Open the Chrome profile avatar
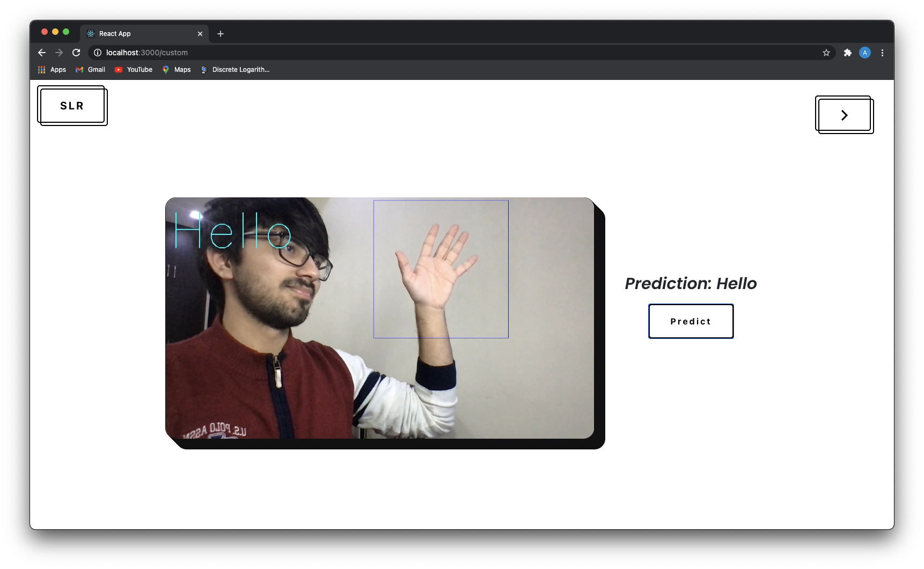The image size is (924, 569). [865, 53]
